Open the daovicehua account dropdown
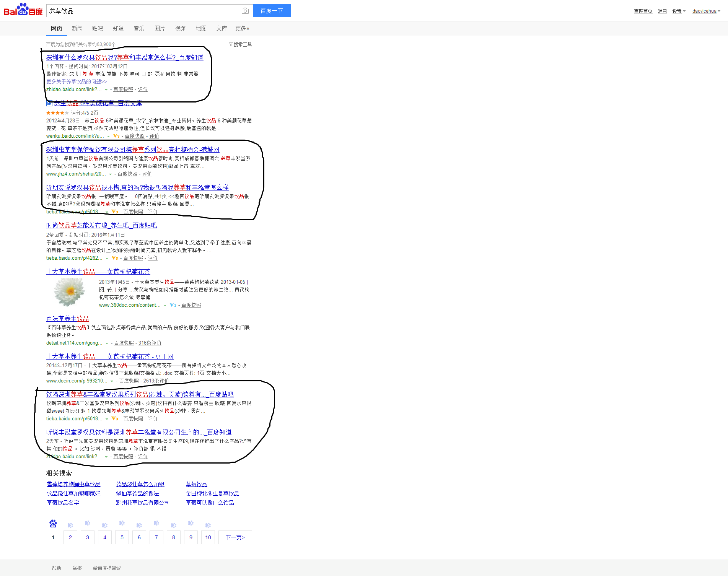Image resolution: width=728 pixels, height=576 pixels. click(x=706, y=11)
